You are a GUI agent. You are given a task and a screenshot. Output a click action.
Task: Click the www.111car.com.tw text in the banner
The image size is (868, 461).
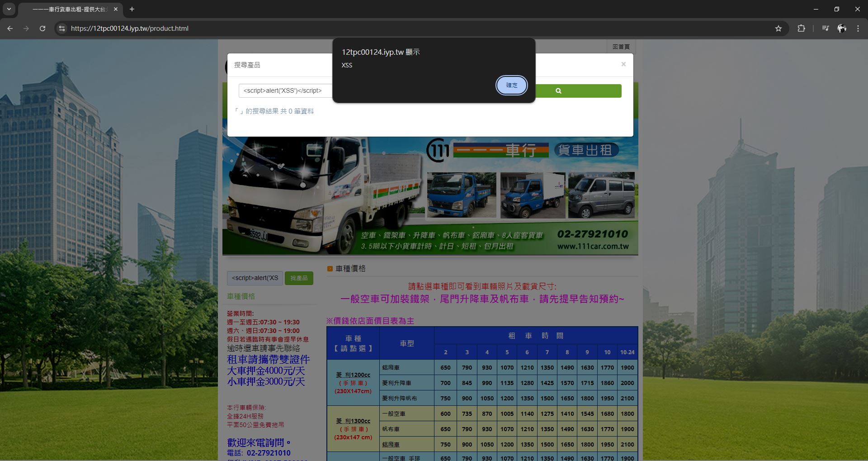click(593, 247)
